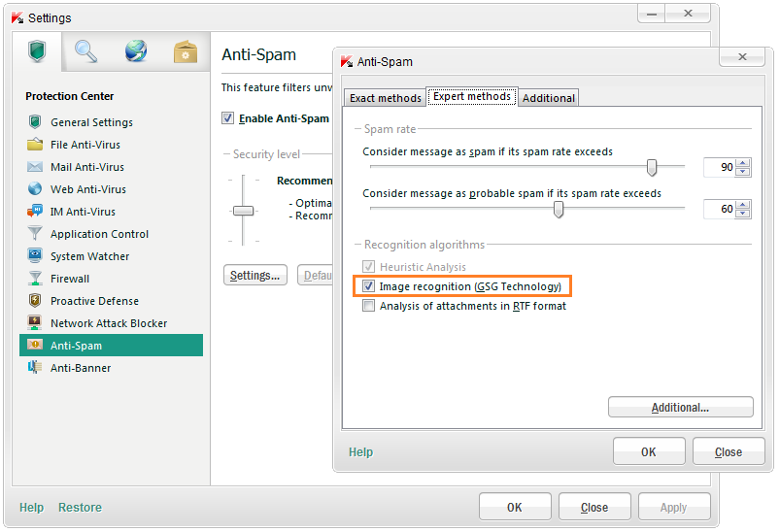
Task: Select File Anti-Virus in the sidebar
Action: tap(85, 145)
